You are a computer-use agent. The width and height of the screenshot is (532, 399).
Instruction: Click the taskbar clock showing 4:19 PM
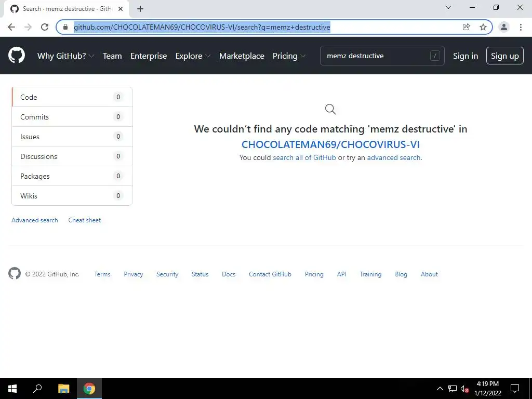(487, 389)
